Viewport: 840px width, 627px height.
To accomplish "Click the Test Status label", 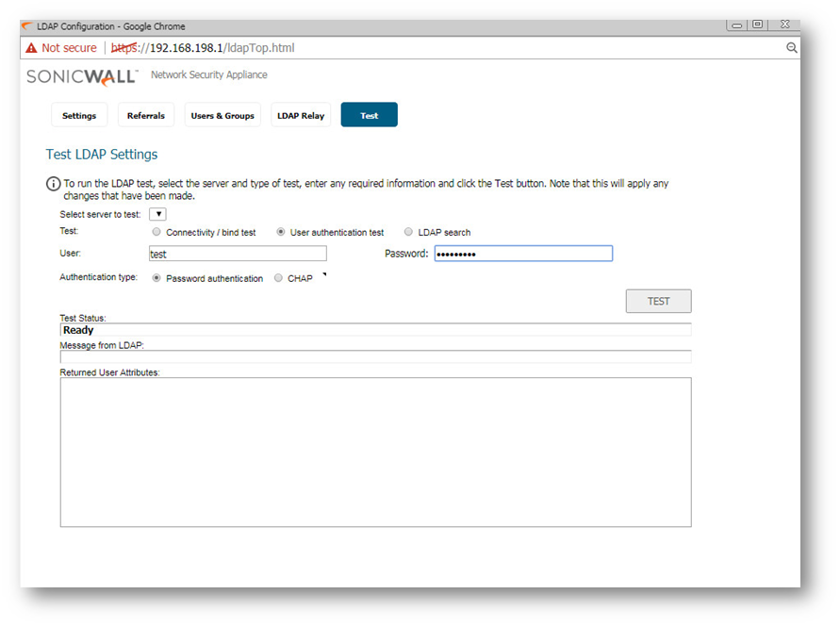I will click(83, 319).
